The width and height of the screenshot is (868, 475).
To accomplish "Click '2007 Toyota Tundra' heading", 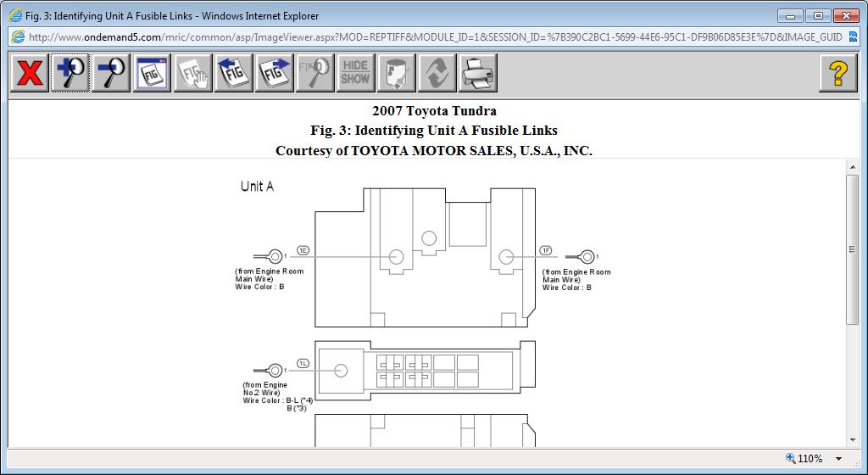I will (434, 111).
